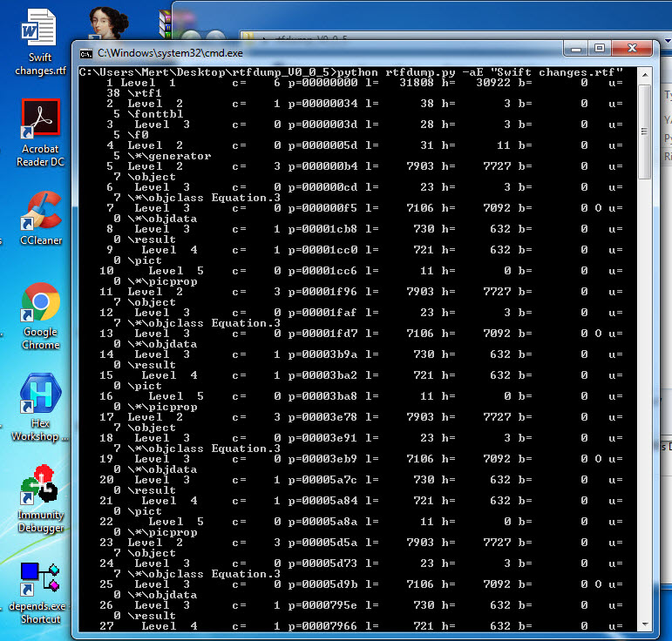The width and height of the screenshot is (672, 641).
Task: Launch Acrobat Reader DC shortcut
Action: click(40, 131)
